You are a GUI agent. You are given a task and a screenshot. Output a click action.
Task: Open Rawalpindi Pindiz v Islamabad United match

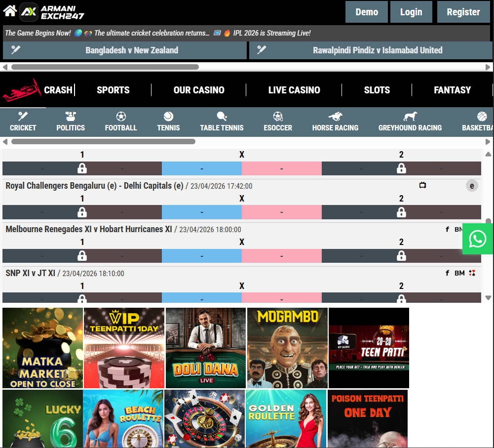pos(371,50)
